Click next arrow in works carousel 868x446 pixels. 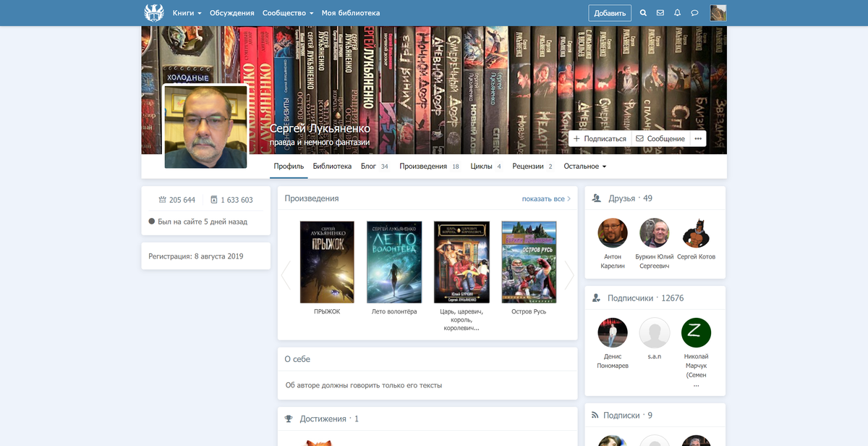click(x=569, y=275)
